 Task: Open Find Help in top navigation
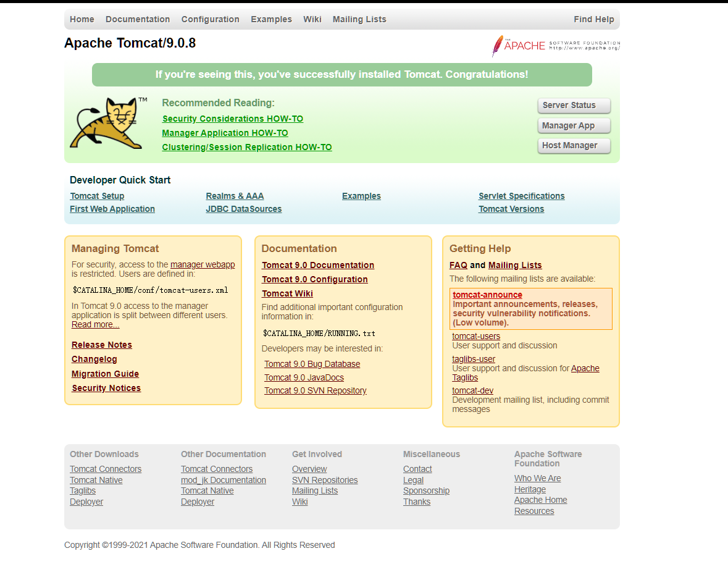point(594,19)
